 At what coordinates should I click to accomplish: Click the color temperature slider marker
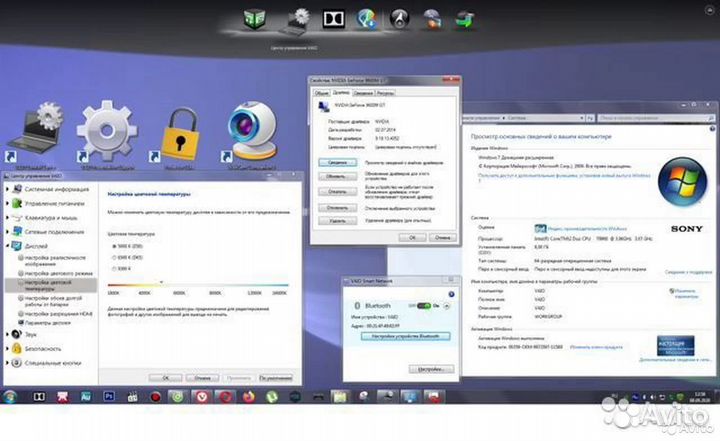(161, 282)
